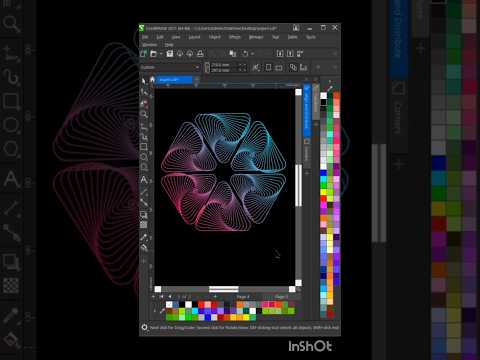Open the Bitmaps menu

coord(256,37)
